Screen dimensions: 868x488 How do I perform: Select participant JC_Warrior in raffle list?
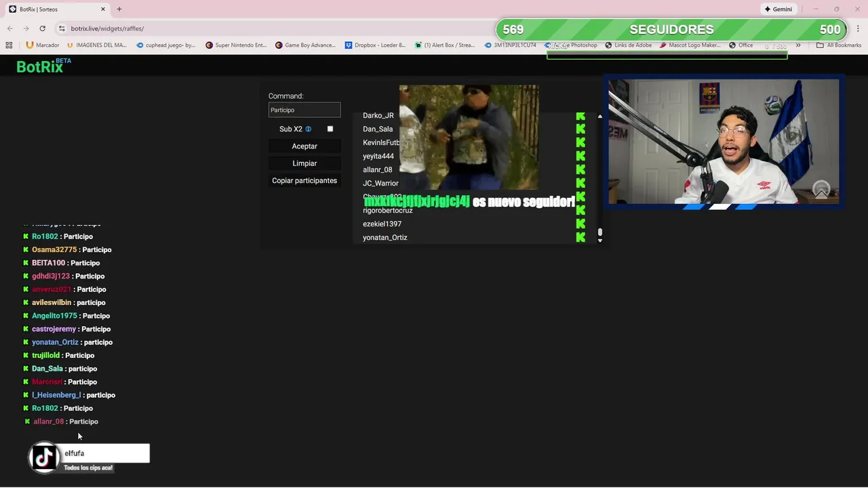tap(380, 183)
